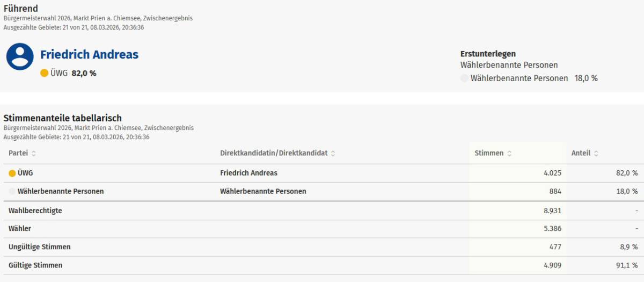Click the Direktkandidatin/Direktkandidat header text
This screenshot has height=282, width=644.
coord(274,154)
